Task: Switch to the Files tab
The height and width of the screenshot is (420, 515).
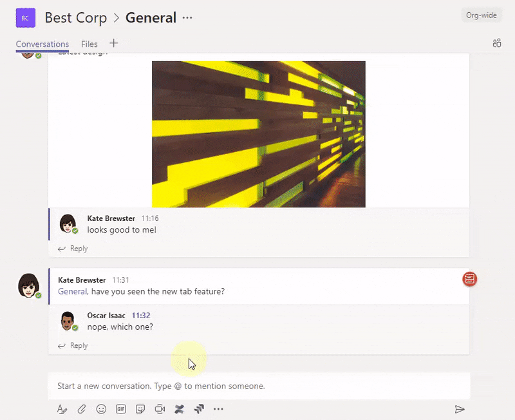Action: pyautogui.click(x=89, y=44)
